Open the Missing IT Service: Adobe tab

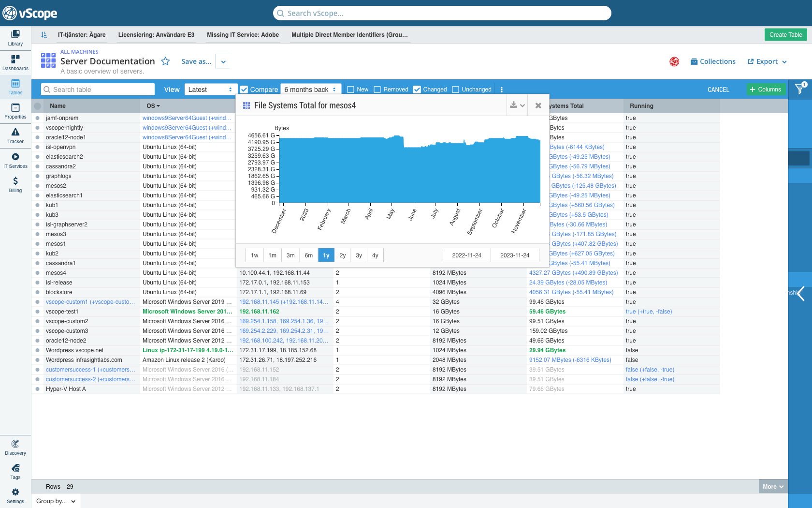click(x=243, y=35)
